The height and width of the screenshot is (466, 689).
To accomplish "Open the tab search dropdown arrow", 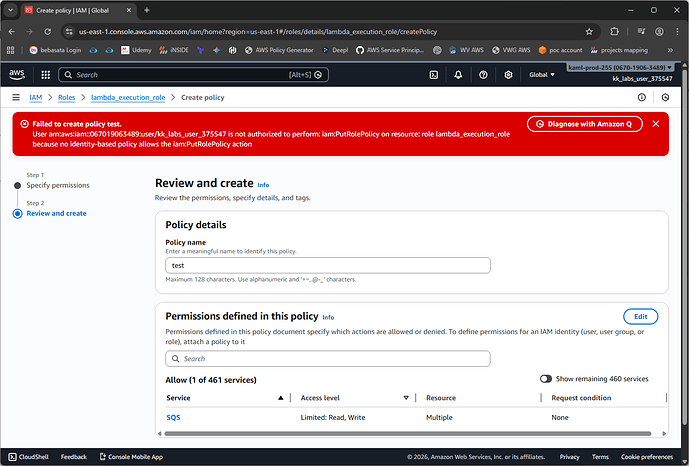I will tap(10, 10).
